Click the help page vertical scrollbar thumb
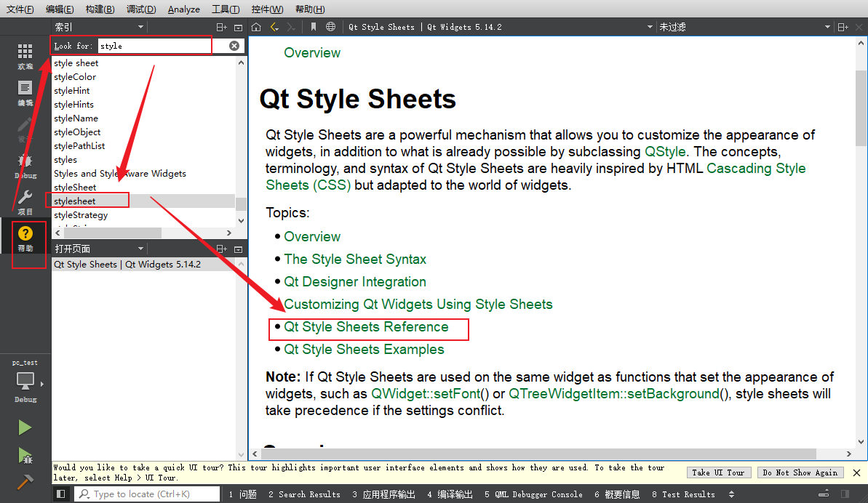Image resolution: width=868 pixels, height=503 pixels. [x=861, y=108]
